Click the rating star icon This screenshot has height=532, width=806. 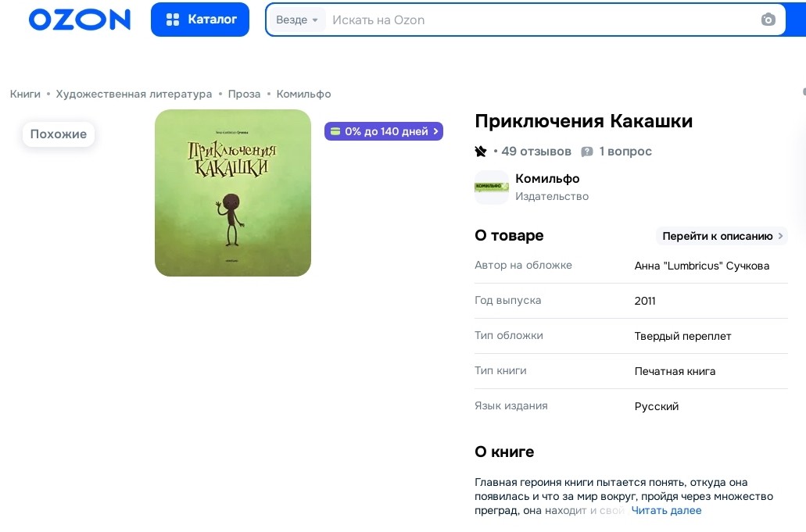pyautogui.click(x=481, y=152)
